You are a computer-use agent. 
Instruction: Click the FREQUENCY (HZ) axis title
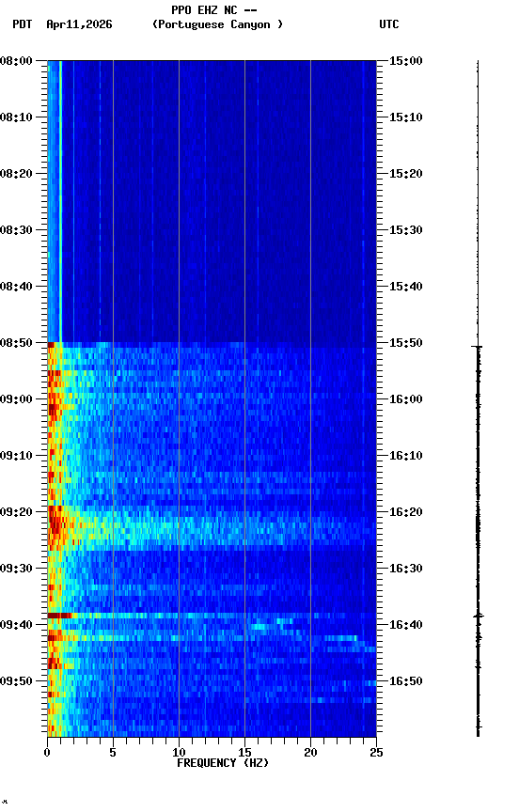pos(223,763)
